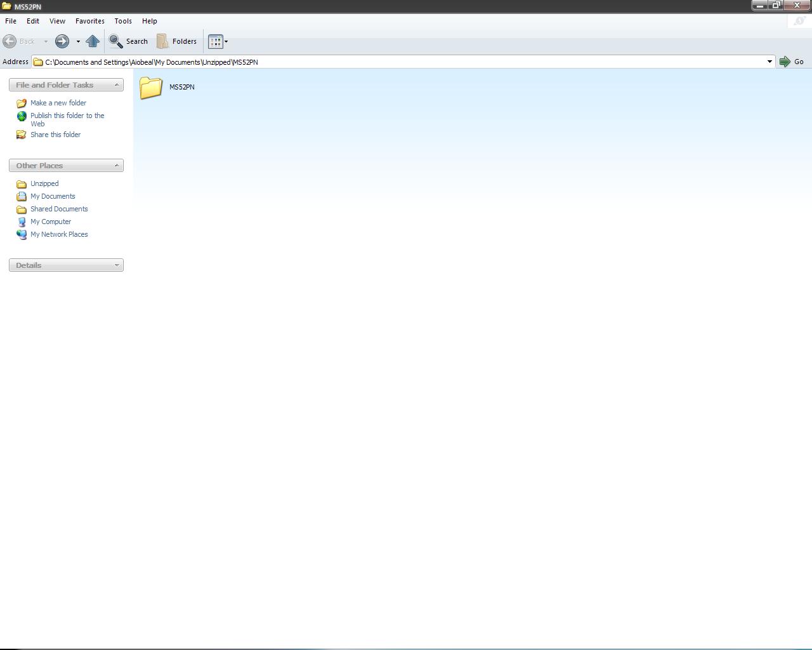Image resolution: width=812 pixels, height=650 pixels.
Task: Open the File menu
Action: pos(11,21)
